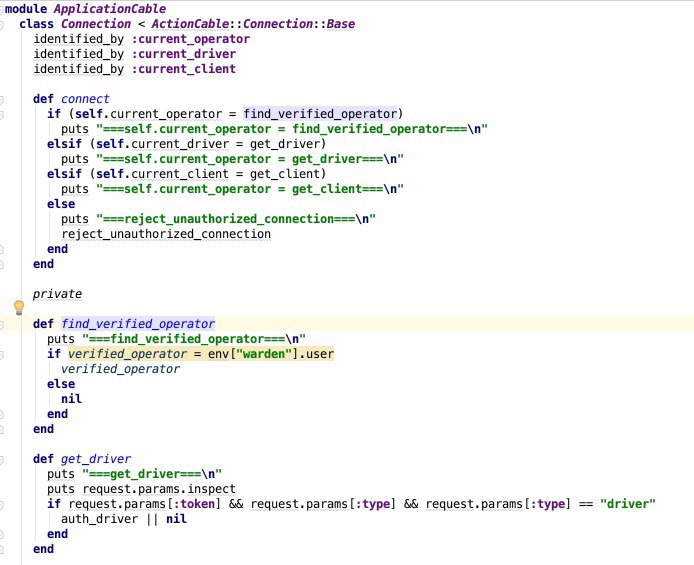
Task: Fold the connect method in gutter
Action: point(1,100)
